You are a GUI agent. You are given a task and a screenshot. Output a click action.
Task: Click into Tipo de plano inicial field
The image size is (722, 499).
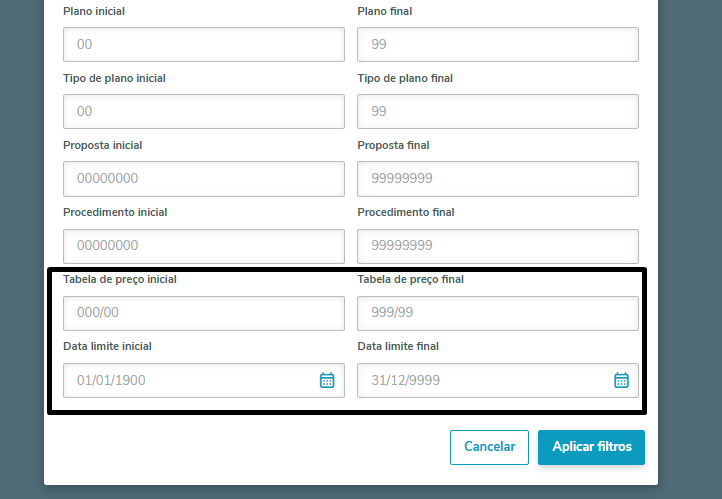(x=204, y=112)
